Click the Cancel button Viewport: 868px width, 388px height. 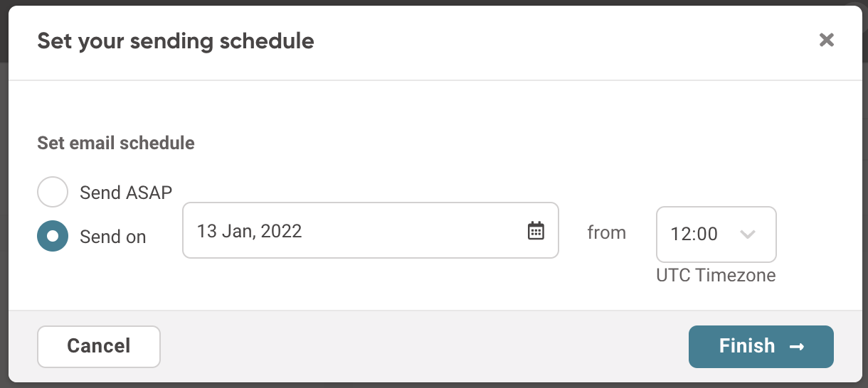(99, 346)
